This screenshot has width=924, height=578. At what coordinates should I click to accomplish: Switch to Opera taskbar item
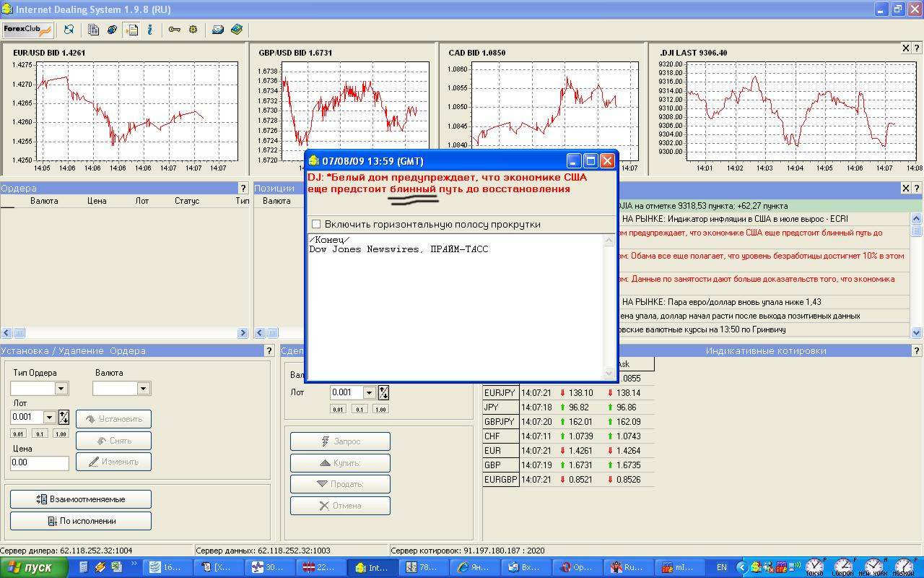point(577,567)
